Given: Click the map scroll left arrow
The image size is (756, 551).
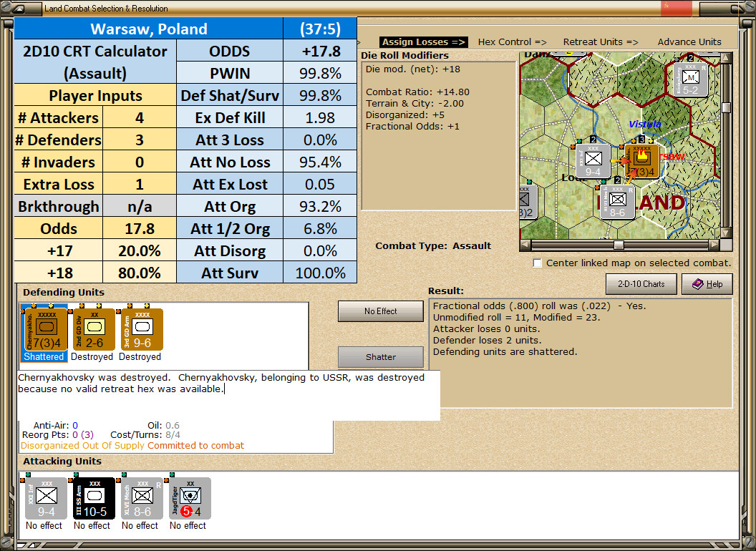Looking at the screenshot, I should 525,245.
